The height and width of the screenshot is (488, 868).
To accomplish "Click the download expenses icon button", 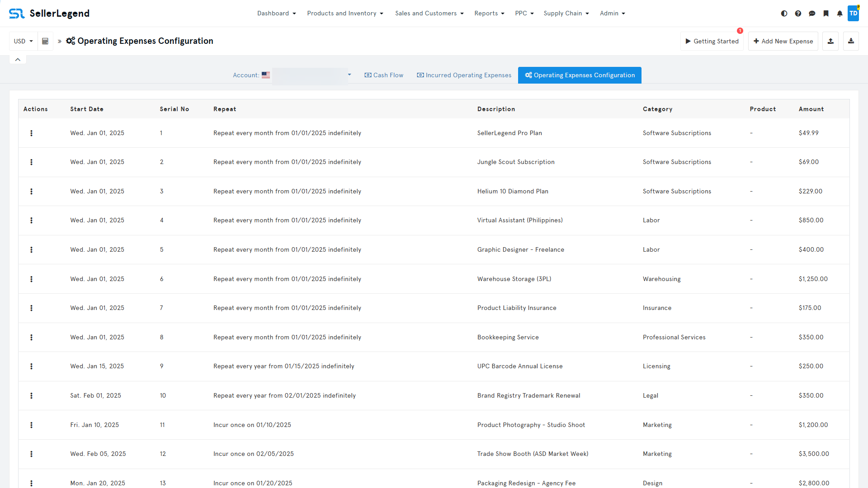I will pyautogui.click(x=851, y=41).
